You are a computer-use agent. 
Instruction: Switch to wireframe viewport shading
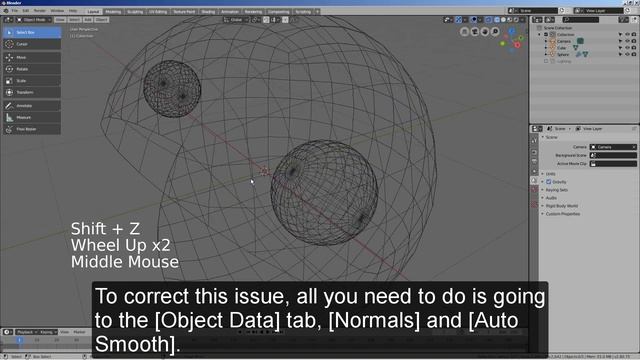pos(497,20)
